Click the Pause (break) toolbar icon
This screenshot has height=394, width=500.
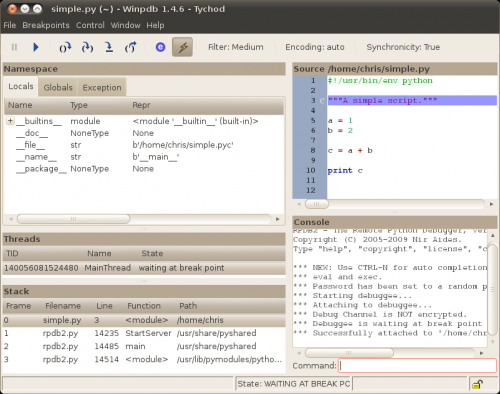[14, 47]
